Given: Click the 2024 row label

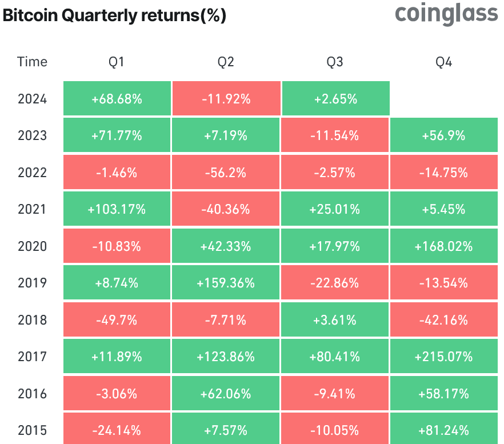Looking at the screenshot, I should [x=33, y=99].
